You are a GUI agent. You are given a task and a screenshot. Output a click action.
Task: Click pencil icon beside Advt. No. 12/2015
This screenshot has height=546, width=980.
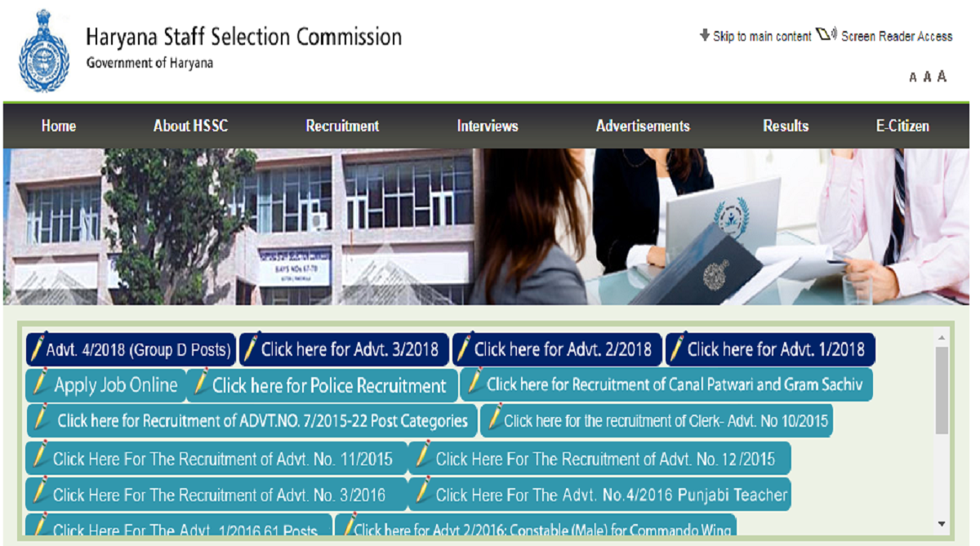(x=422, y=455)
